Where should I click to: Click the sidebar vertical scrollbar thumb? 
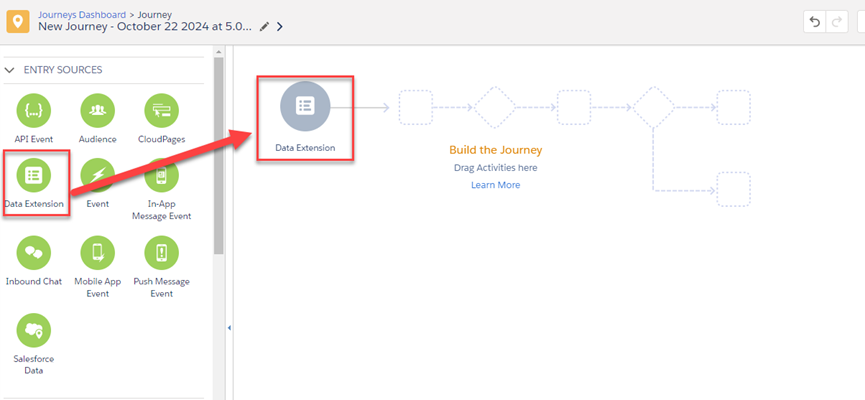point(218,156)
